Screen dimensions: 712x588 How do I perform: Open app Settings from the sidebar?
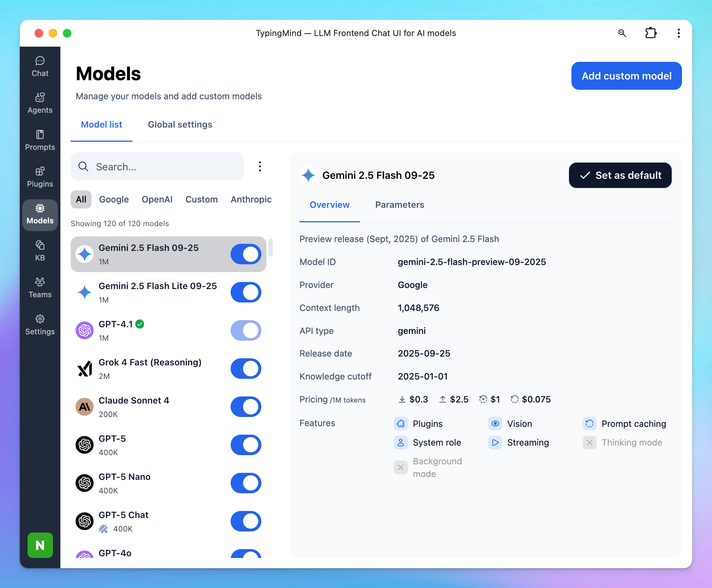(x=40, y=325)
